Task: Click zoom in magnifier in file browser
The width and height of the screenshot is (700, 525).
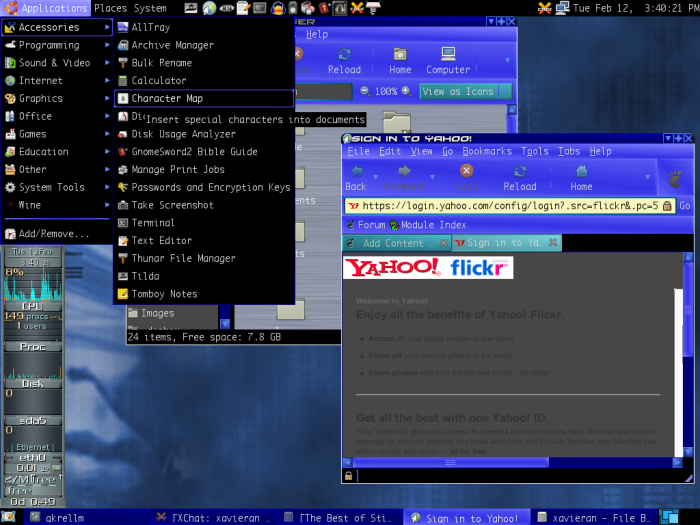Action: coord(406,91)
